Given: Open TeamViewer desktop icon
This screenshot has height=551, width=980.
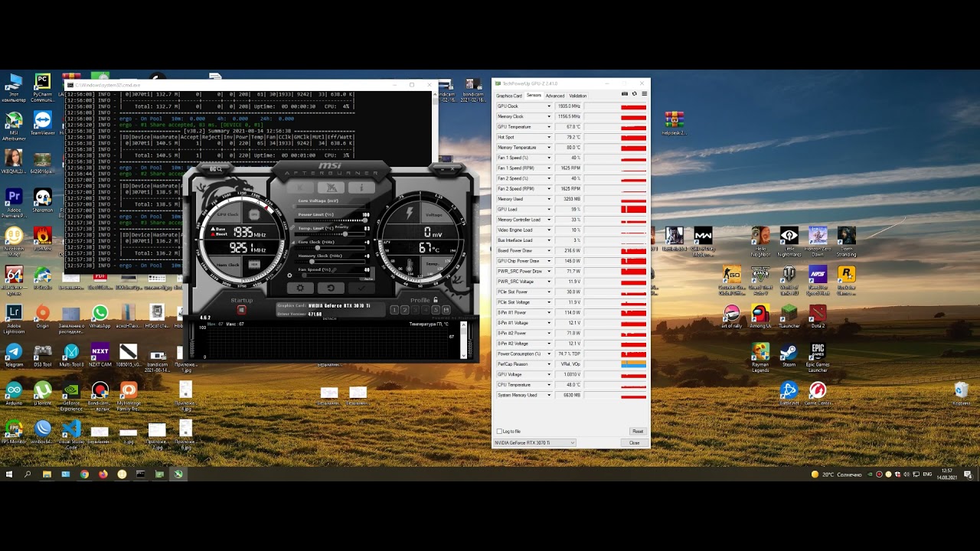Looking at the screenshot, I should click(42, 124).
